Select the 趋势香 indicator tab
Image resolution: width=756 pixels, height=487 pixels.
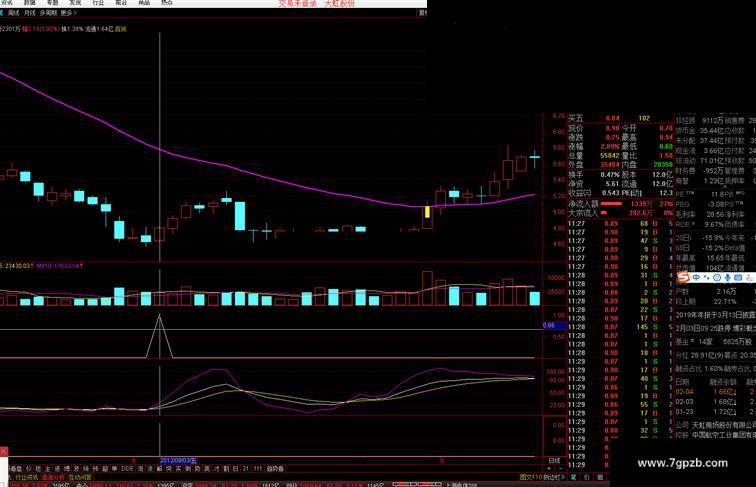coord(275,468)
